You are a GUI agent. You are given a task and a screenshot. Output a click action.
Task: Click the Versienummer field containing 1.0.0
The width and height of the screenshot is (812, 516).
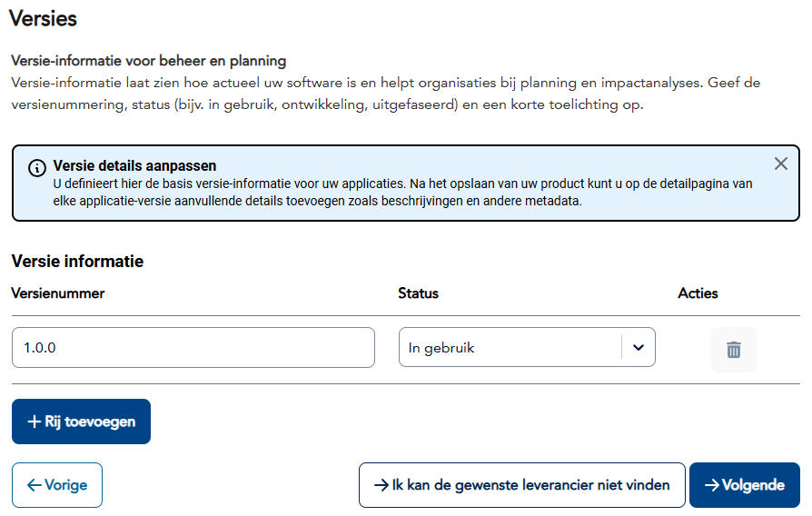[x=193, y=348]
